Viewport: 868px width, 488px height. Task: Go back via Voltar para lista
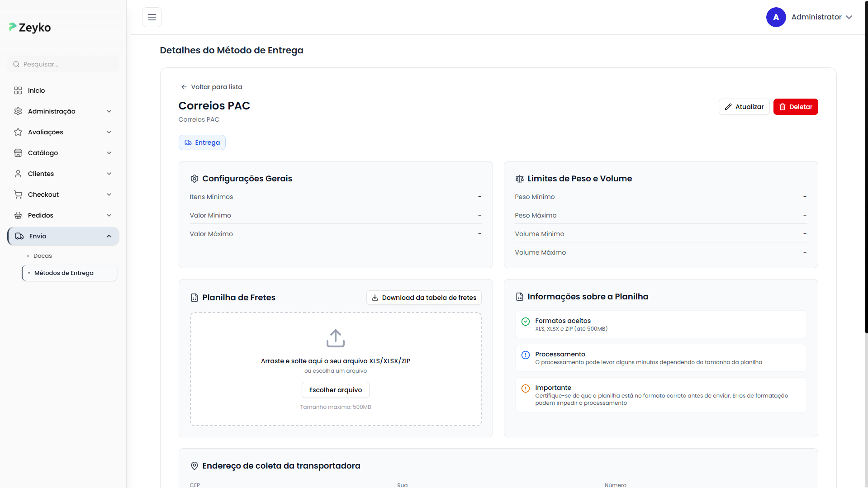[212, 87]
